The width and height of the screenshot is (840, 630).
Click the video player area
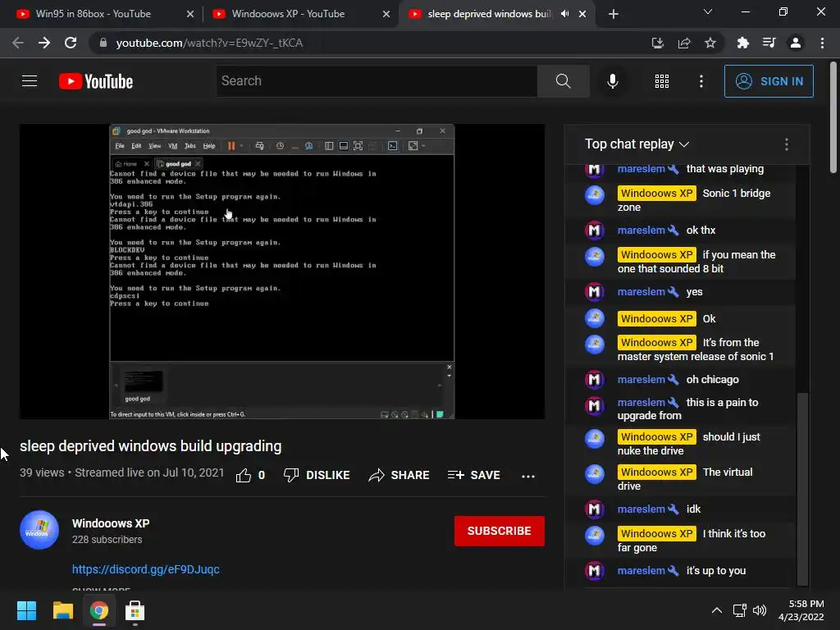[x=282, y=272]
